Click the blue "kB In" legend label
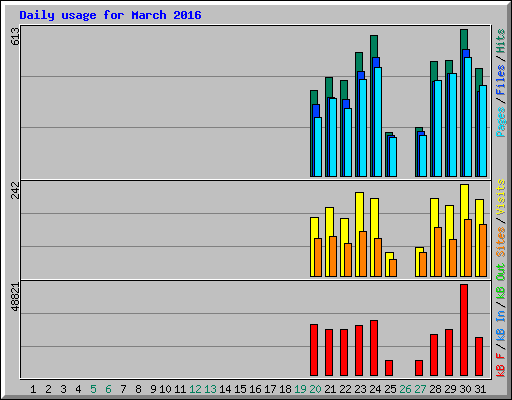This screenshot has height=400, width=512. (500, 325)
